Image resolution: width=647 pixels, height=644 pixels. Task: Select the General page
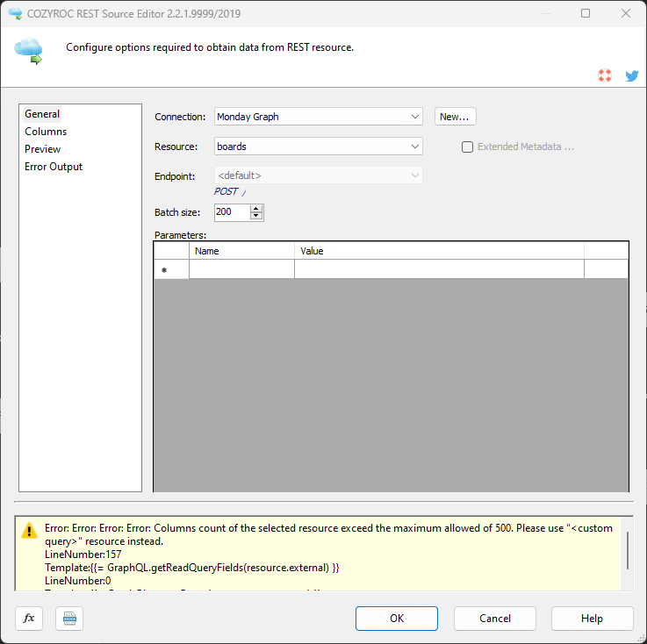point(42,114)
